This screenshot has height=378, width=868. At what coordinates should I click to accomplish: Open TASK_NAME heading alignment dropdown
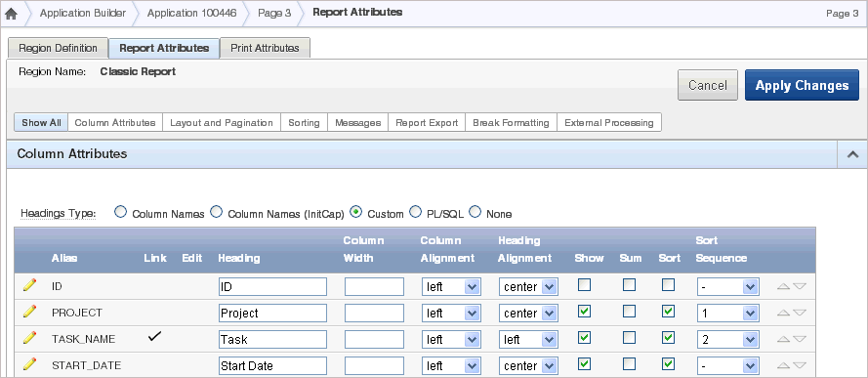click(528, 339)
